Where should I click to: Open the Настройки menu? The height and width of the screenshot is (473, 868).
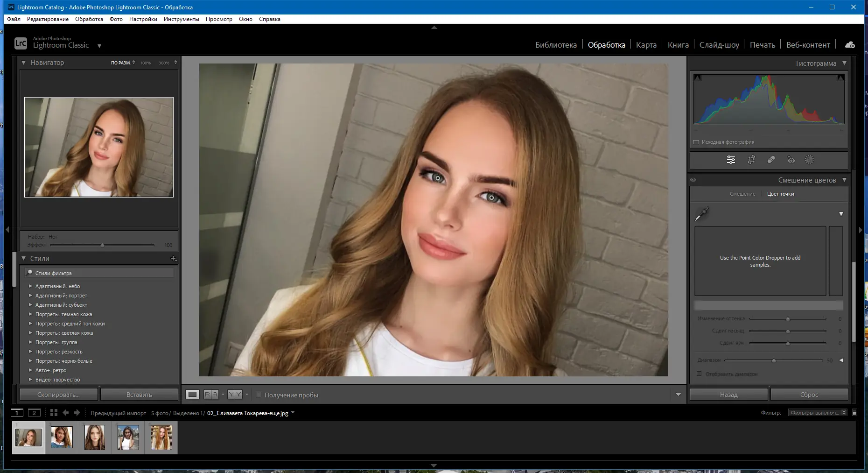[x=143, y=19]
